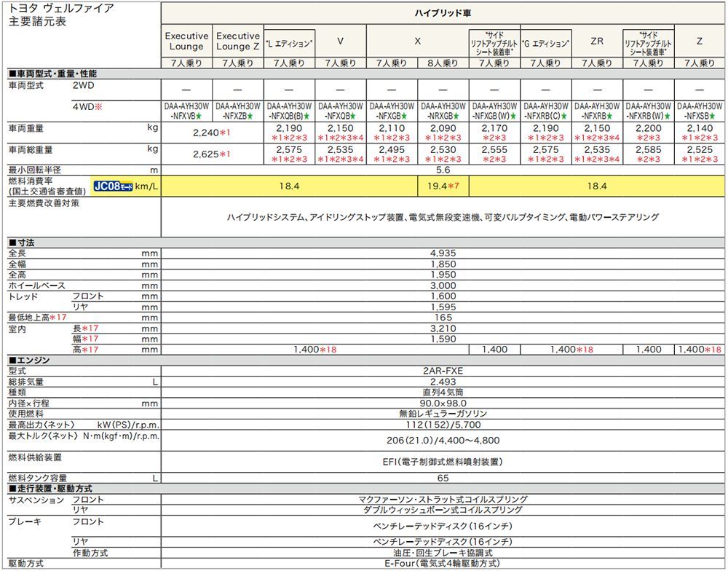Click the ■寸法 section header
Image resolution: width=728 pixels, height=571 pixels.
[x=21, y=242]
